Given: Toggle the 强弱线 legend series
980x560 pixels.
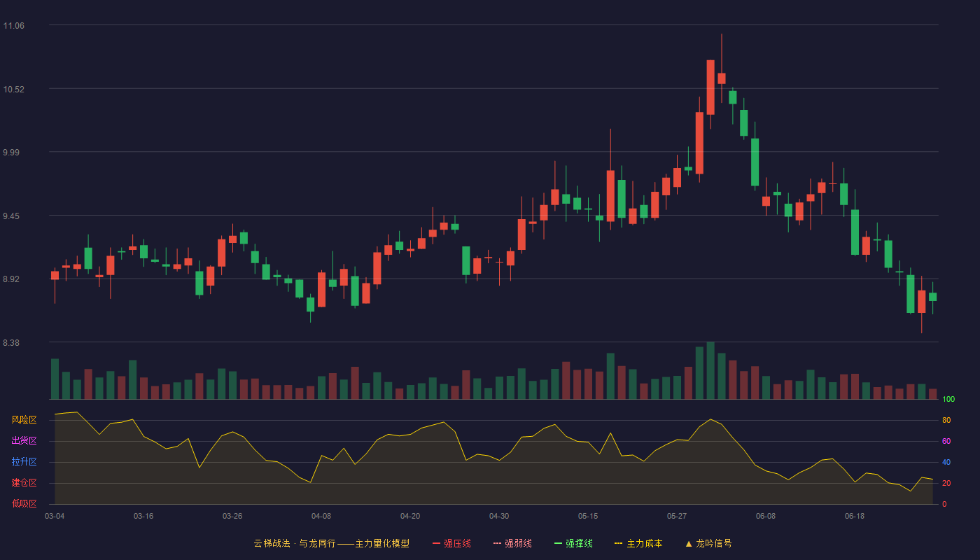Looking at the screenshot, I should (512, 543).
